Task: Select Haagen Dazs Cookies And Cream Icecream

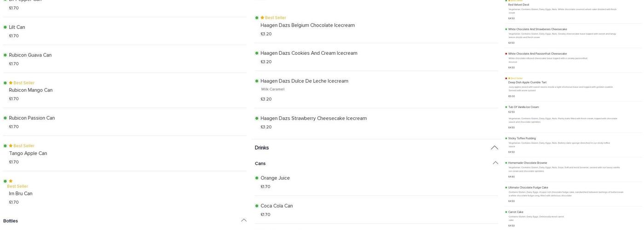Action: (x=309, y=53)
